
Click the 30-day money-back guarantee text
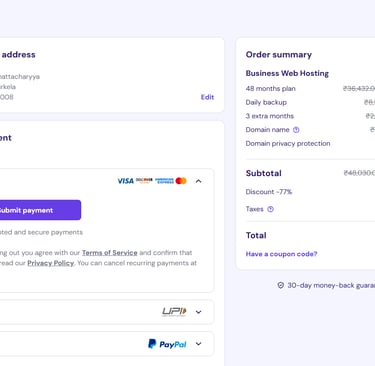(x=331, y=285)
